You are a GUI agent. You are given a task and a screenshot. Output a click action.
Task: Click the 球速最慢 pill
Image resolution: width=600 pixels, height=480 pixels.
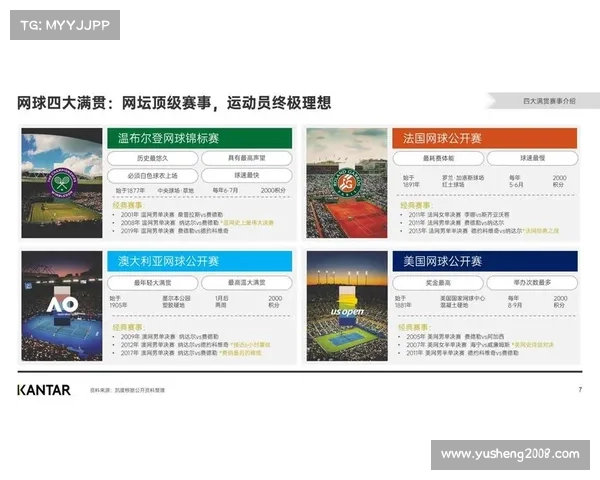532,158
